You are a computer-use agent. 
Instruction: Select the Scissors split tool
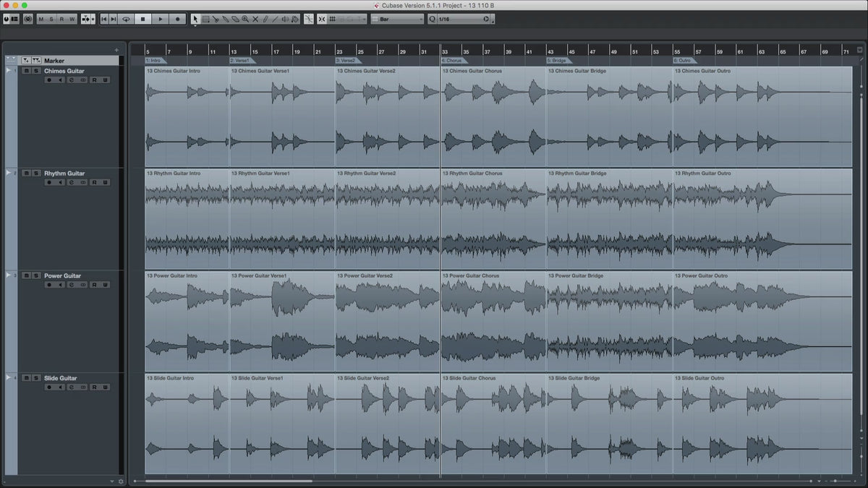point(216,20)
